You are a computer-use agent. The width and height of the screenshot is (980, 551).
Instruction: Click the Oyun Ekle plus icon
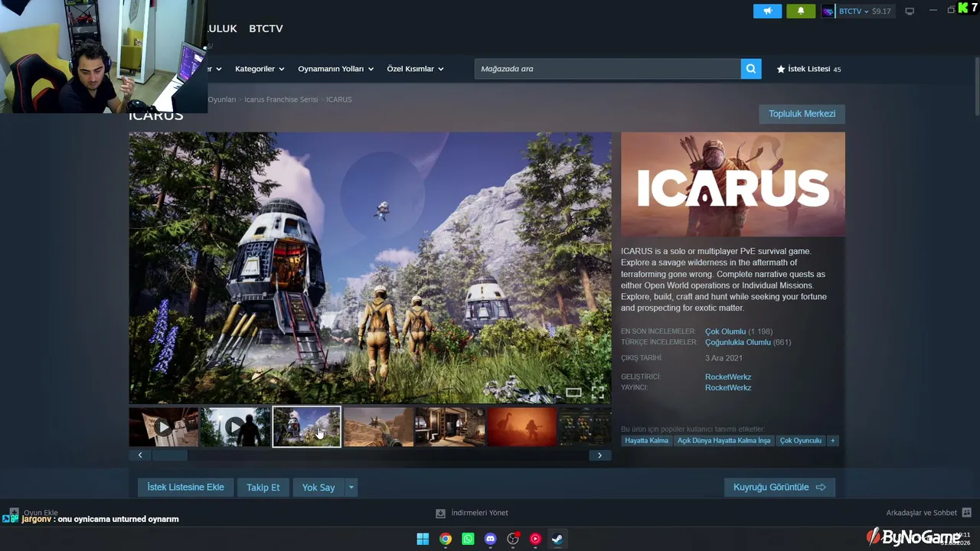[14, 513]
